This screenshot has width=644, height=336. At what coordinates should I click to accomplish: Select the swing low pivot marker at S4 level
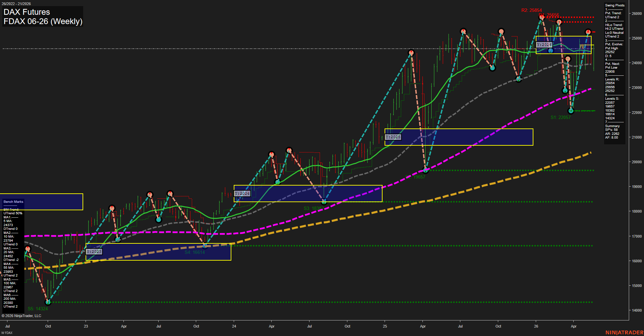(205, 245)
